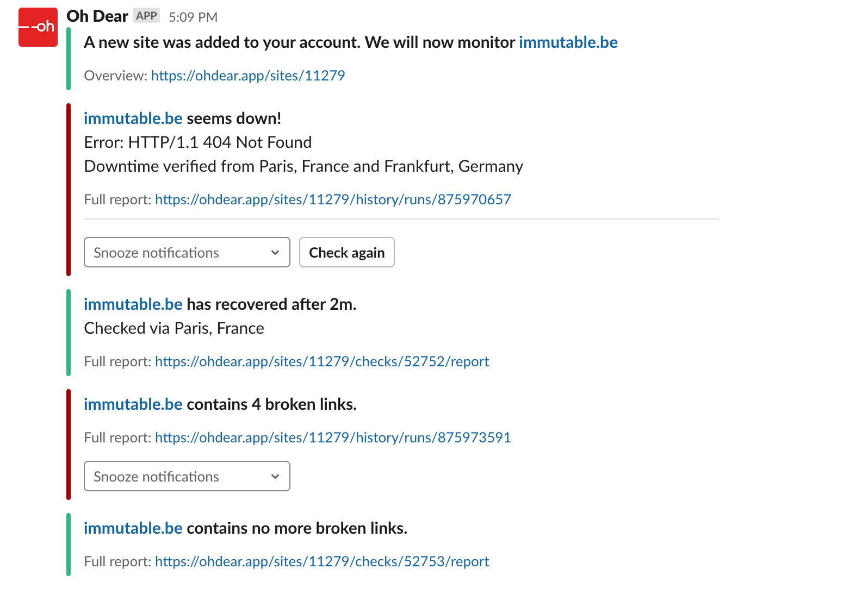Image resolution: width=868 pixels, height=600 pixels.
Task: Click the Oh Dear app avatar icon
Action: [x=38, y=27]
